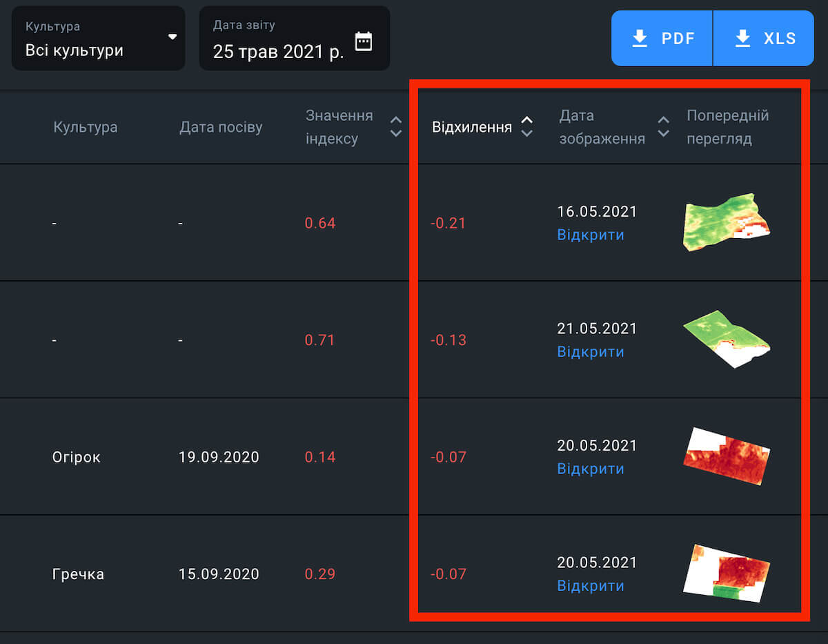The image size is (828, 644).
Task: Click Відкрити link in the Гречка row
Action: pos(590,586)
